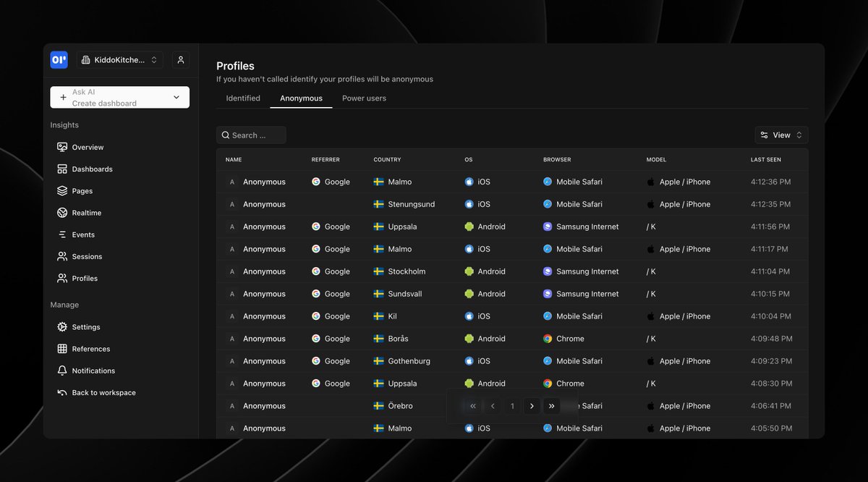This screenshot has height=482, width=868.
Task: Click the LAST SEEN column header
Action: (766, 160)
